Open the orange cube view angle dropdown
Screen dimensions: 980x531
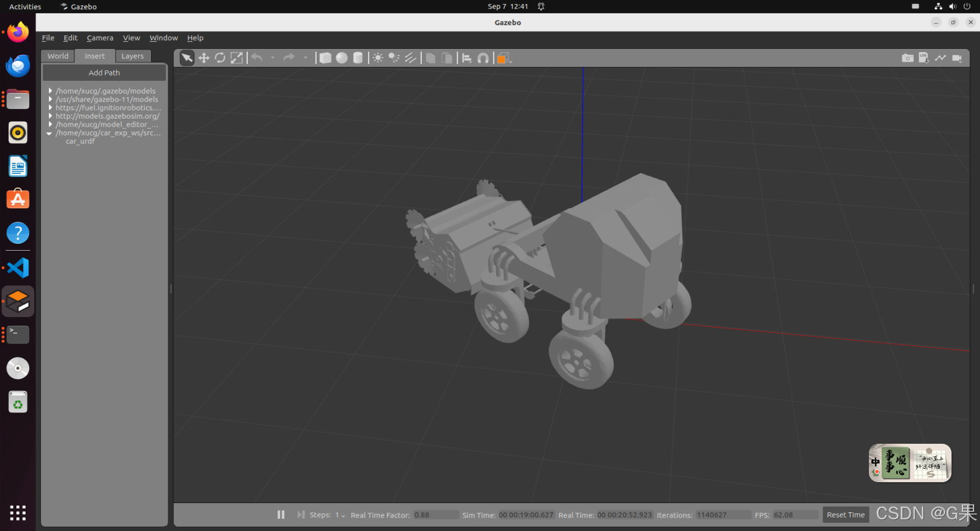504,58
